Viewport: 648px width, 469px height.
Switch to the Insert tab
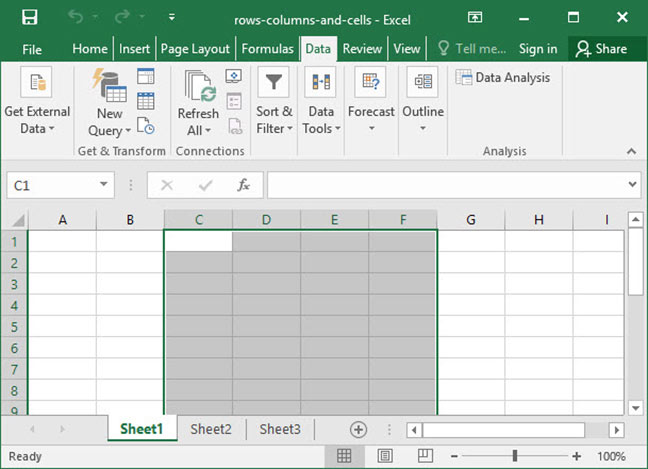134,49
